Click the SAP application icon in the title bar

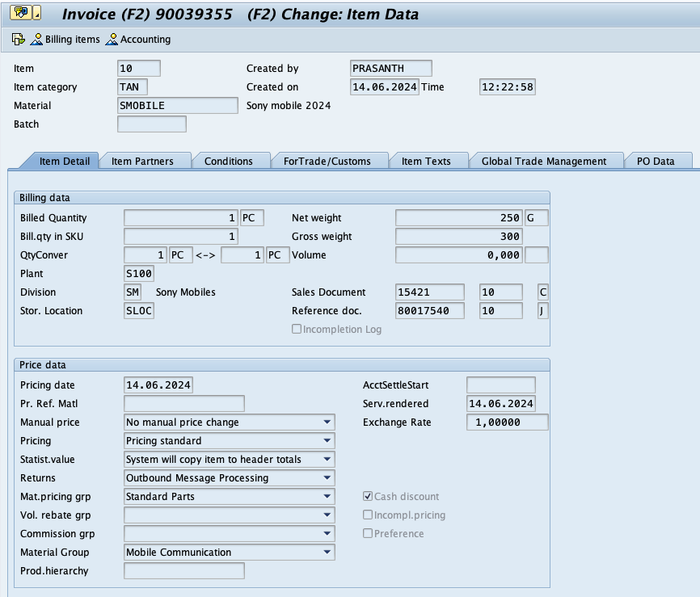tap(19, 12)
